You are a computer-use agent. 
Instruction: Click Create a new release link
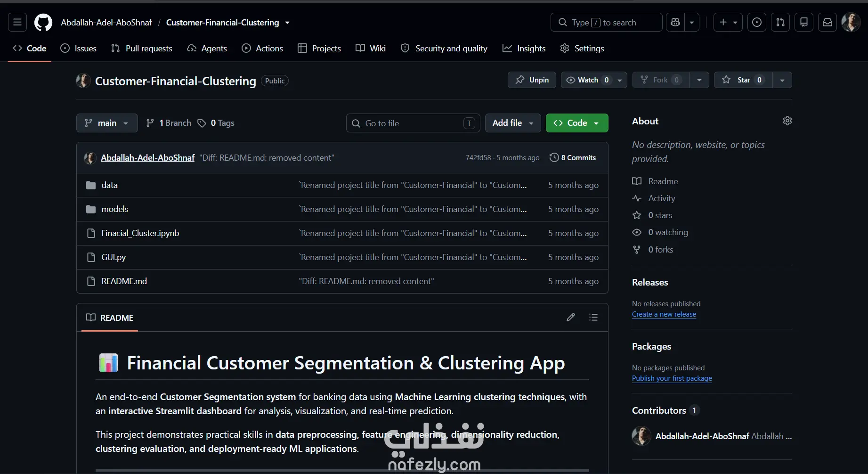(x=664, y=314)
